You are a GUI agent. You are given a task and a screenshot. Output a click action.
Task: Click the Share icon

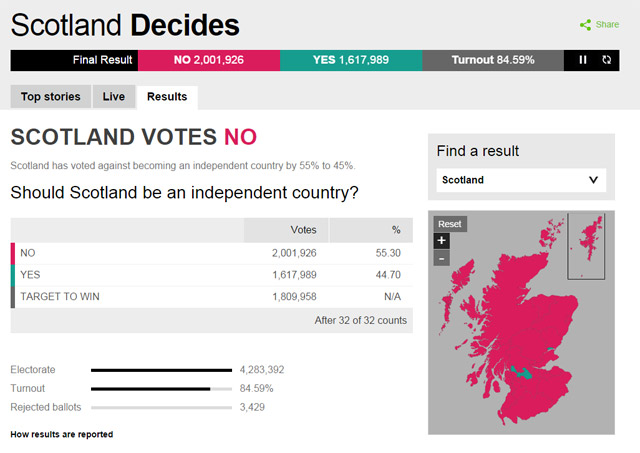[x=585, y=24]
